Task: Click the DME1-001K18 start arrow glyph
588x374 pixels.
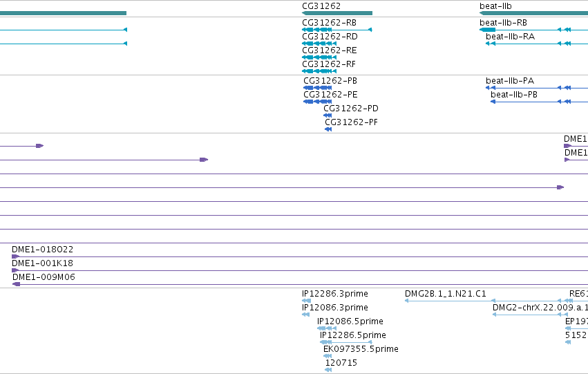Action: pos(15,270)
